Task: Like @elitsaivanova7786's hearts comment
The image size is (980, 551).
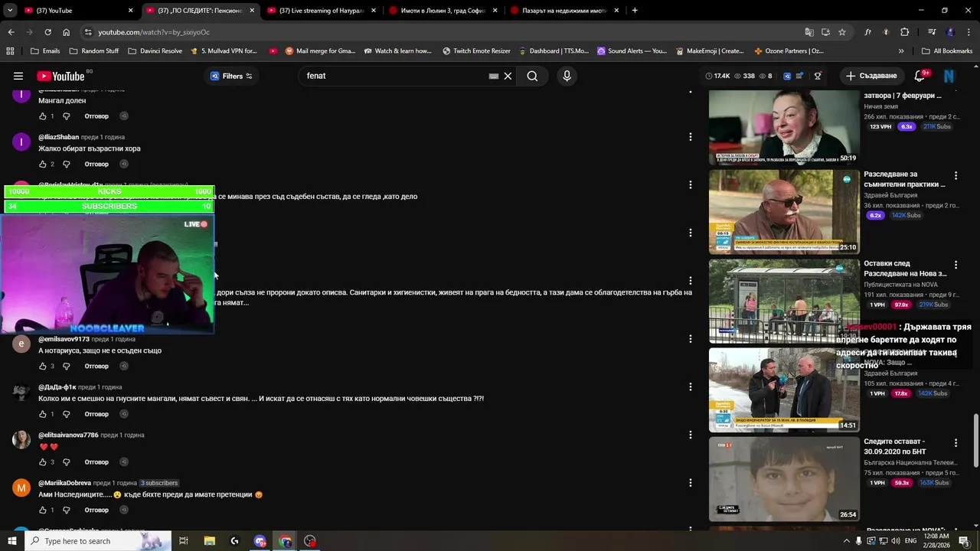Action: click(x=43, y=462)
